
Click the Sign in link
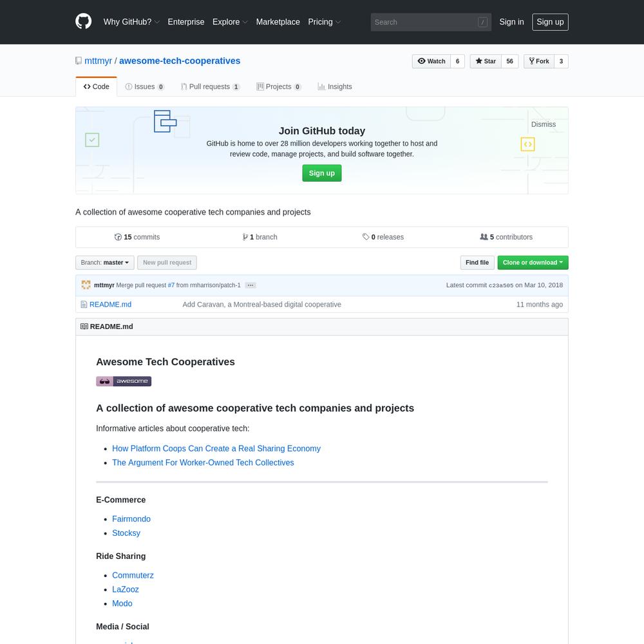(x=511, y=22)
